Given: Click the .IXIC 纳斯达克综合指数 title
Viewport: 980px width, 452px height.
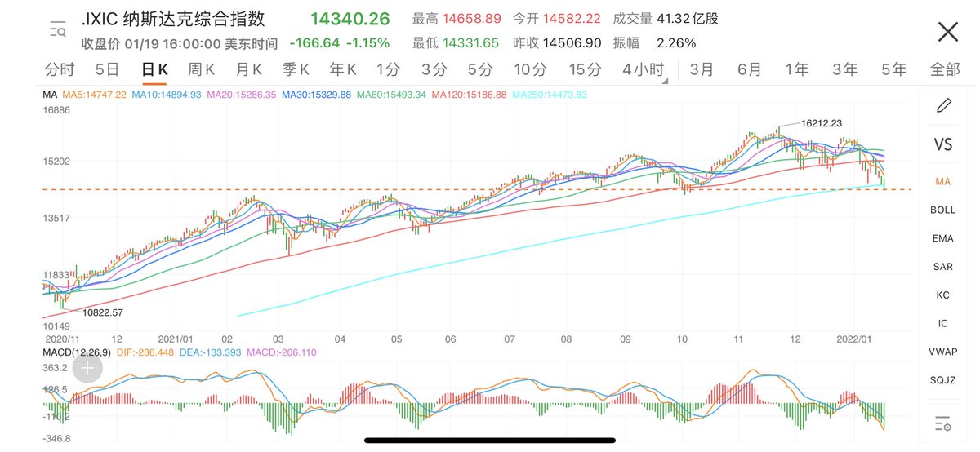Looking at the screenshot, I should (173, 19).
